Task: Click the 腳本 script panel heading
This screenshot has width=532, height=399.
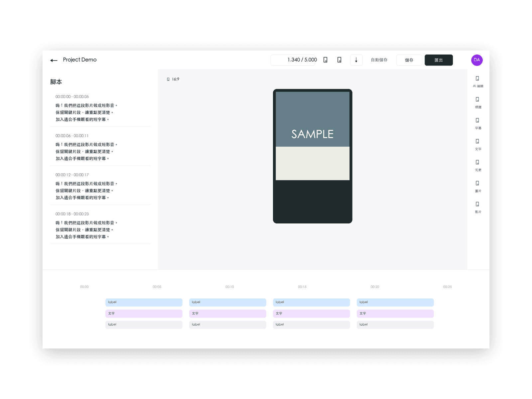Action: (x=56, y=82)
